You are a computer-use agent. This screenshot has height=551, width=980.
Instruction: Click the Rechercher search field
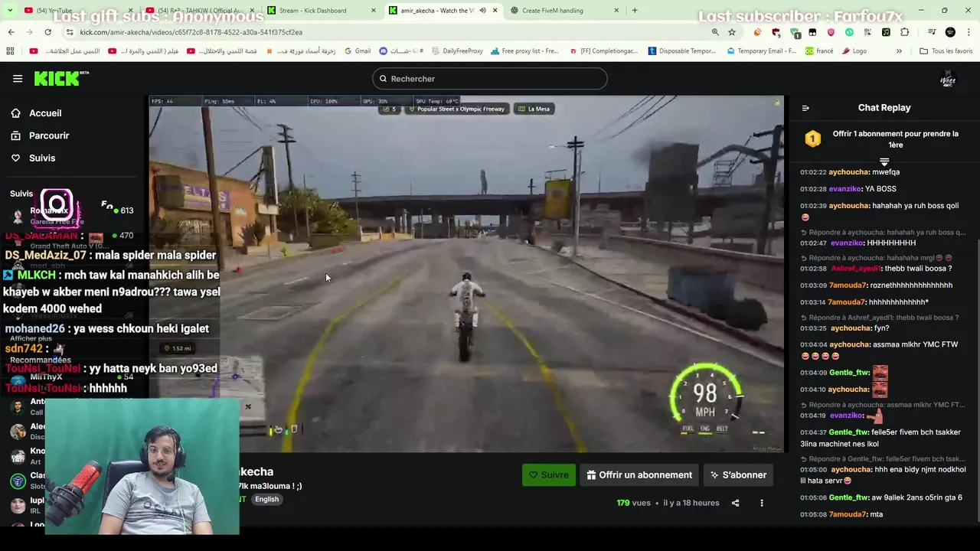[490, 79]
